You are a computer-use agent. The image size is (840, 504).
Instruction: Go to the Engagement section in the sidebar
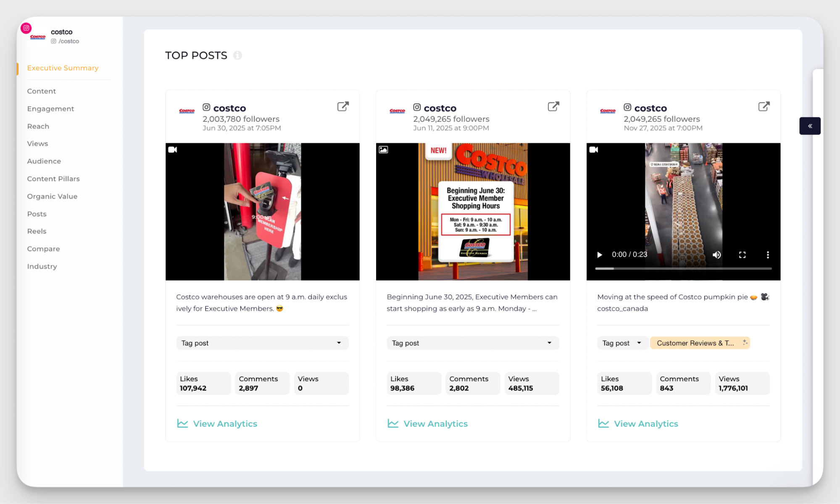pos(50,109)
